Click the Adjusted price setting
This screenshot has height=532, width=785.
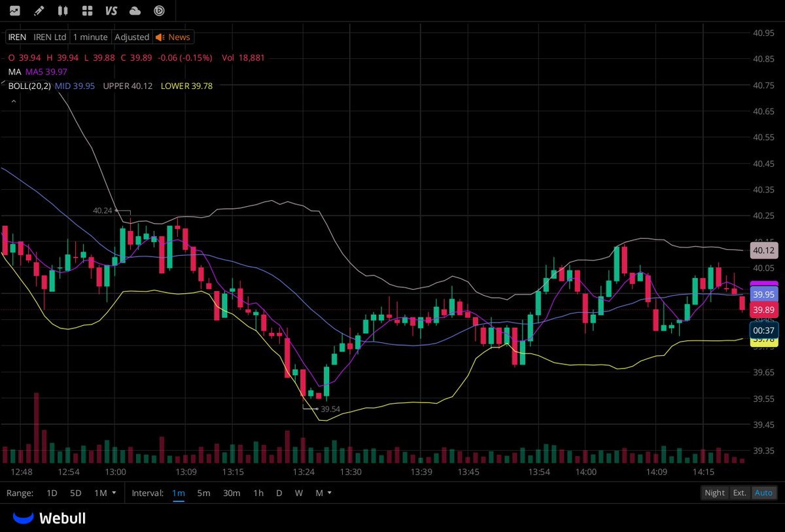132,37
